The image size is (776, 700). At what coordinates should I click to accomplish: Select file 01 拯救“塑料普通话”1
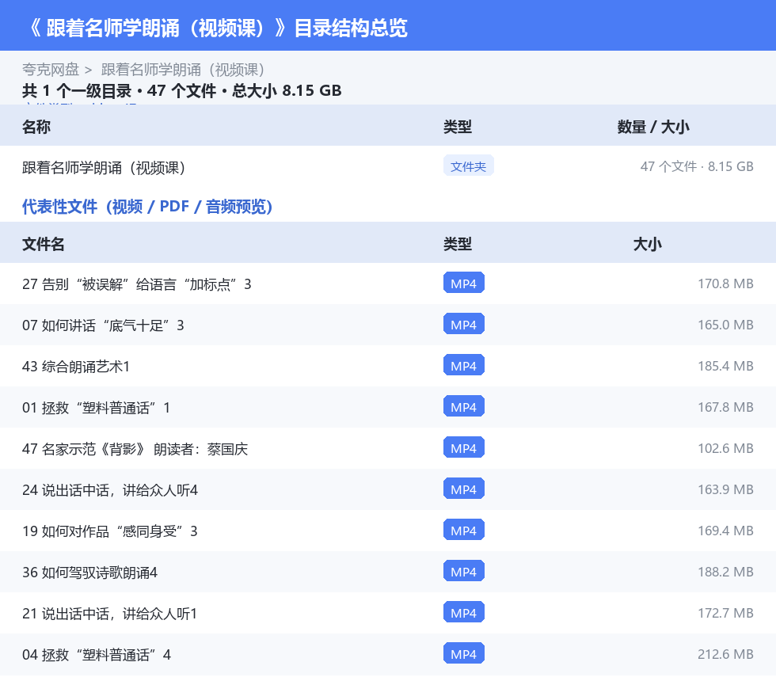[x=96, y=408]
